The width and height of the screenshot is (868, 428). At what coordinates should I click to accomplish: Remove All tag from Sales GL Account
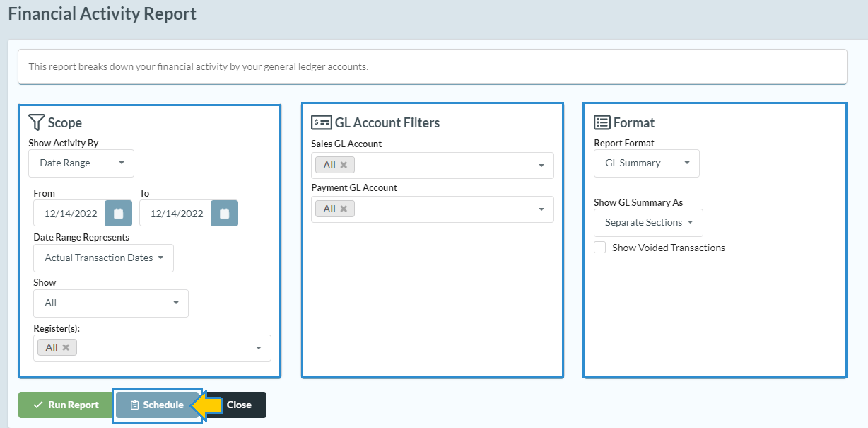tap(344, 165)
